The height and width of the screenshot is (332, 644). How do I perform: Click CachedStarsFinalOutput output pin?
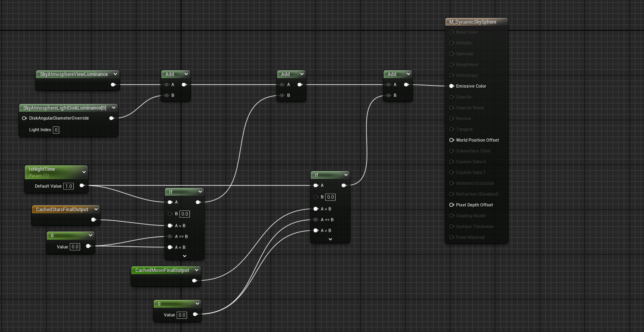[x=94, y=220]
